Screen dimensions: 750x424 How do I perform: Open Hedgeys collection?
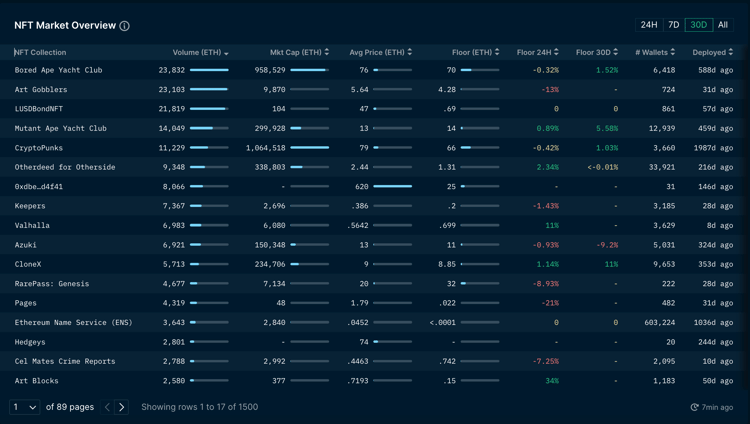pos(30,342)
